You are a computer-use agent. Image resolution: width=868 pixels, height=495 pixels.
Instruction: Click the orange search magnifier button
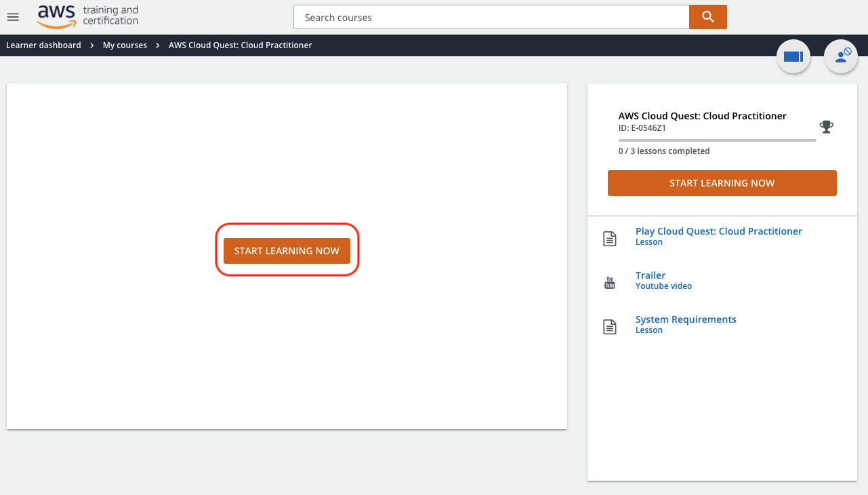[708, 17]
